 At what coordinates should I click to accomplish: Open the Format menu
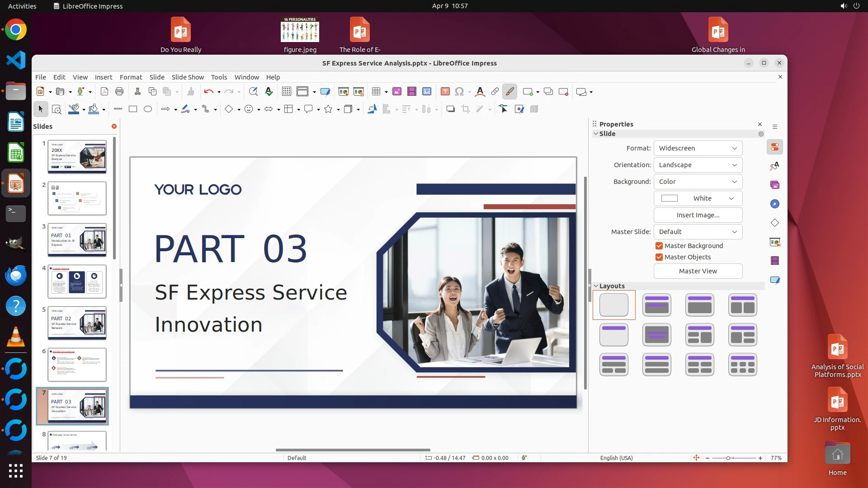pos(131,77)
